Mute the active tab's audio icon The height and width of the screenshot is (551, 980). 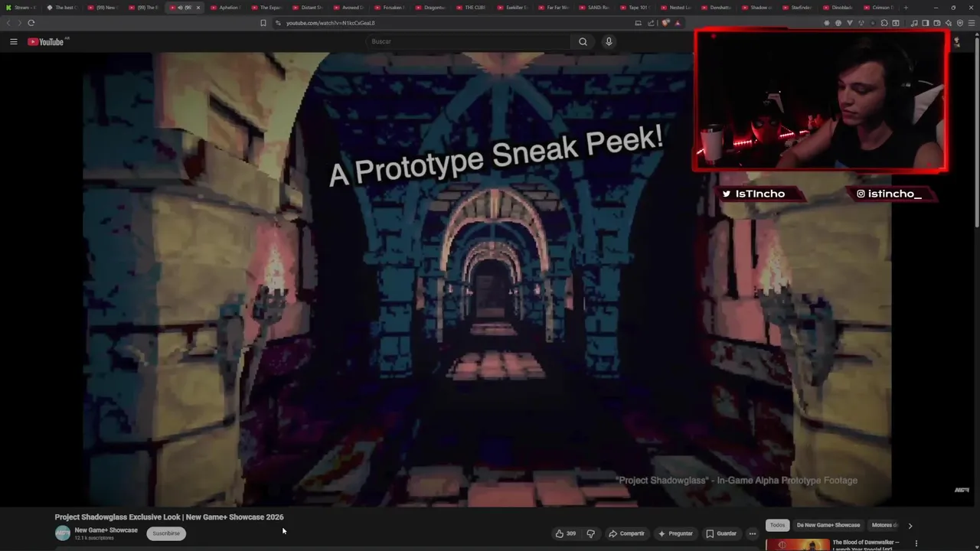(x=180, y=8)
